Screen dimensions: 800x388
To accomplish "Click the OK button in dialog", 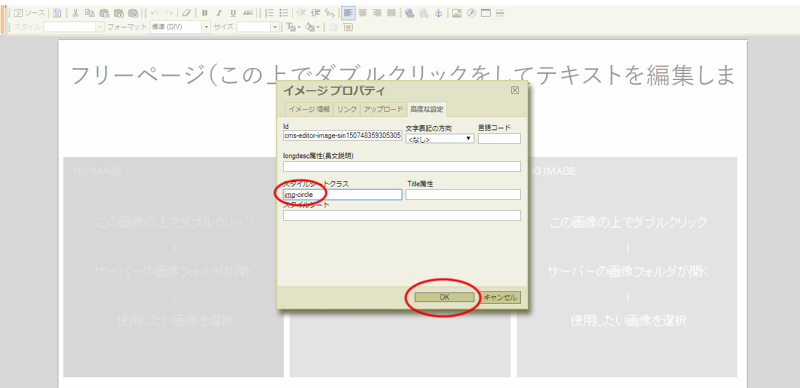I will click(x=444, y=297).
